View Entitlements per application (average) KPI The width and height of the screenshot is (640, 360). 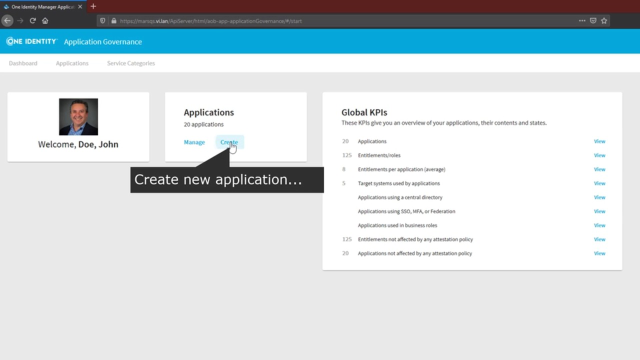[x=600, y=169]
